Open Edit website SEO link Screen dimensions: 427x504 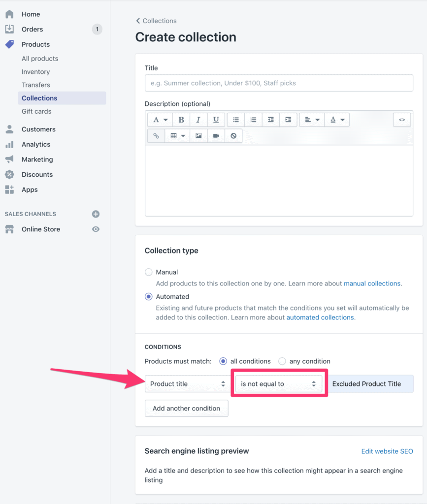coord(387,451)
